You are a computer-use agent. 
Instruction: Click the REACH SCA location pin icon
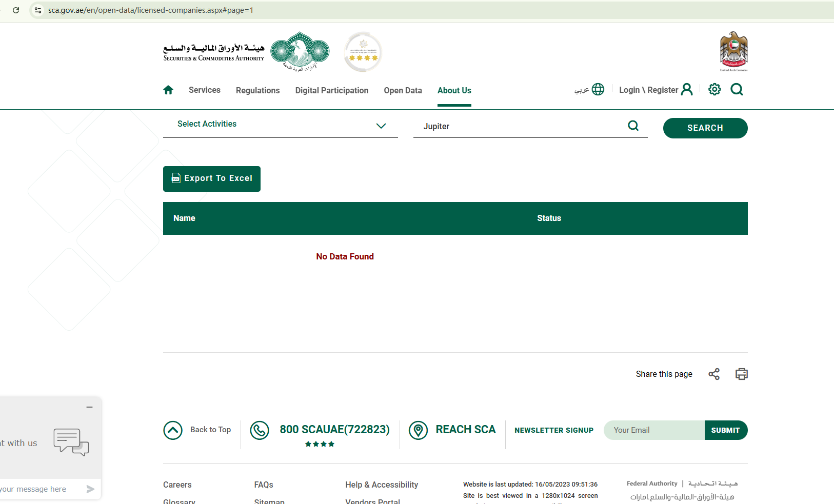click(418, 430)
